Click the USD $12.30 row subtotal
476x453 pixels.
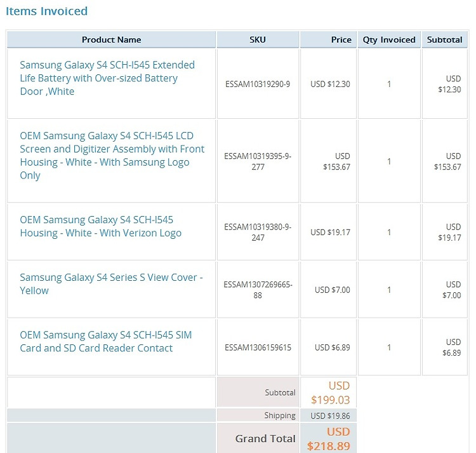pyautogui.click(x=449, y=84)
